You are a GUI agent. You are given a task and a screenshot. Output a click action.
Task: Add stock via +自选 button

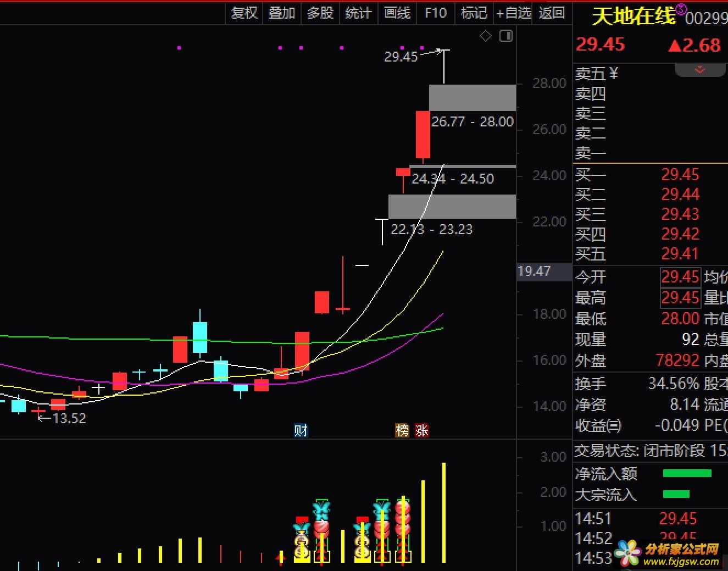(514, 13)
